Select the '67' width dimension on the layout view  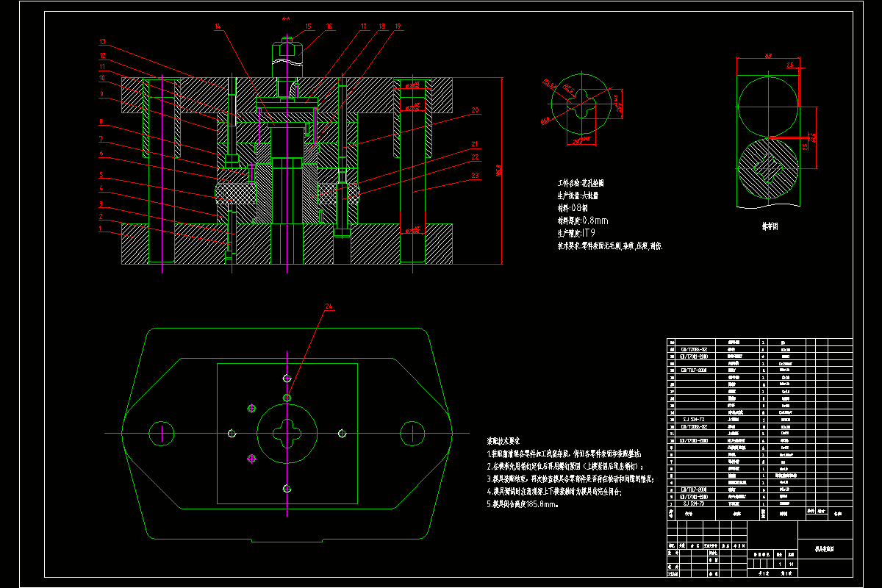[767, 56]
